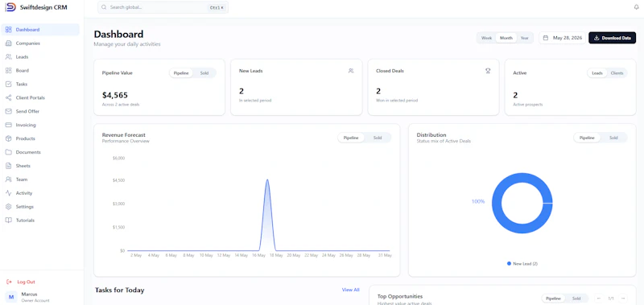Image resolution: width=644 pixels, height=305 pixels.
Task: Open the Marcus Owner Account profile
Action: [41, 297]
